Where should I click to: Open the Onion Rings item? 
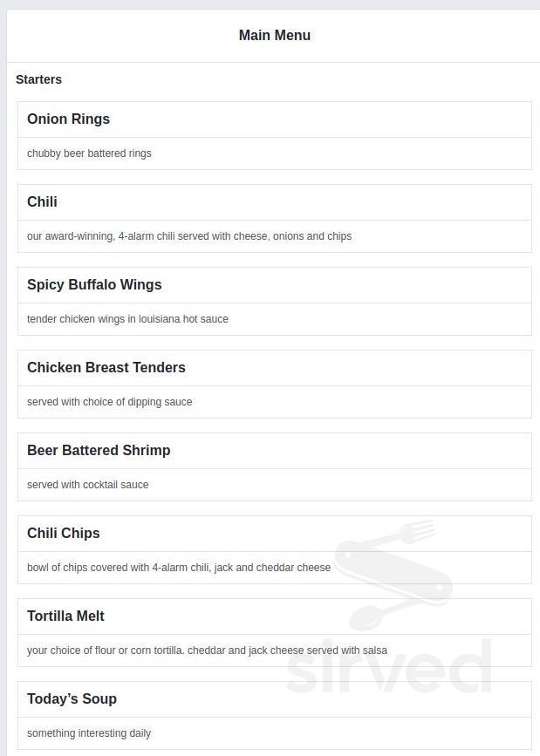point(69,119)
